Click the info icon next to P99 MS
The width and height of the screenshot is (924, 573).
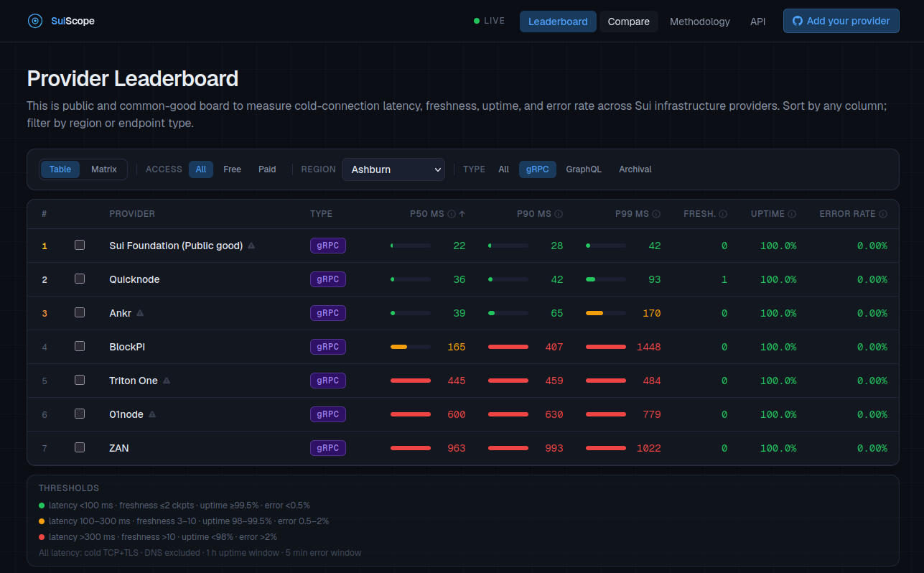pos(656,214)
